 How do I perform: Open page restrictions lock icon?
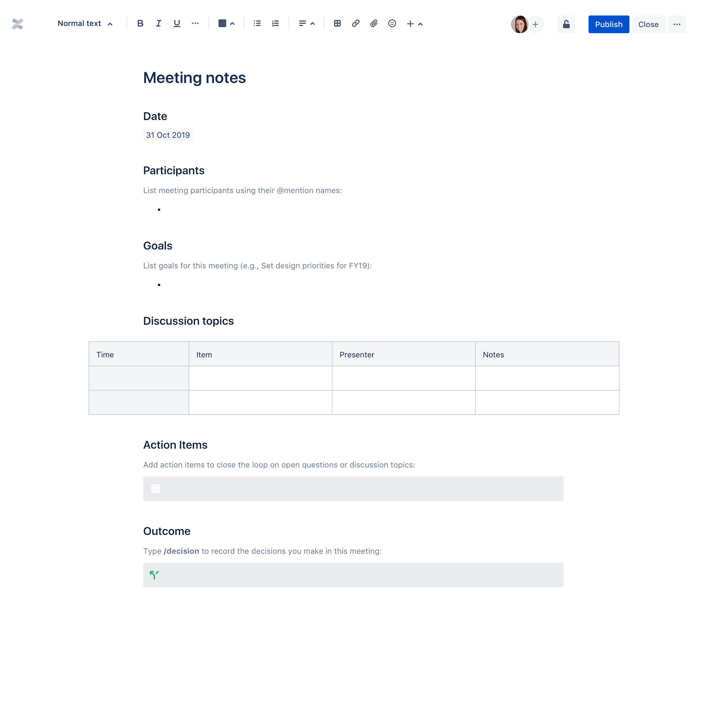click(x=566, y=24)
